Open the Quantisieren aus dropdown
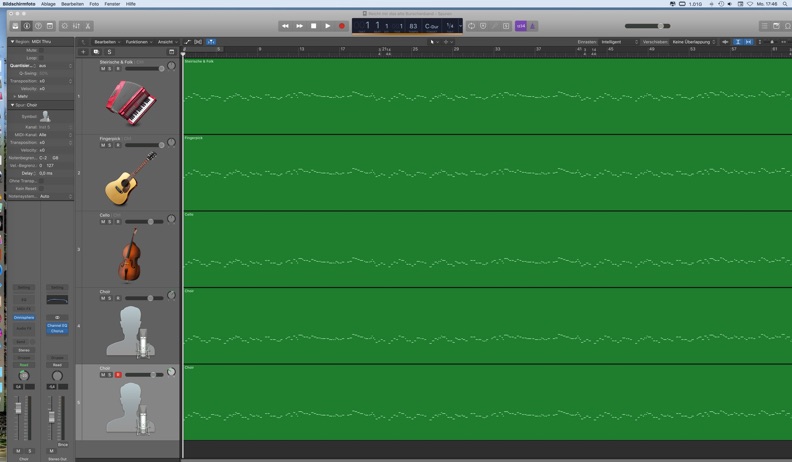This screenshot has height=462, width=792. coord(55,66)
